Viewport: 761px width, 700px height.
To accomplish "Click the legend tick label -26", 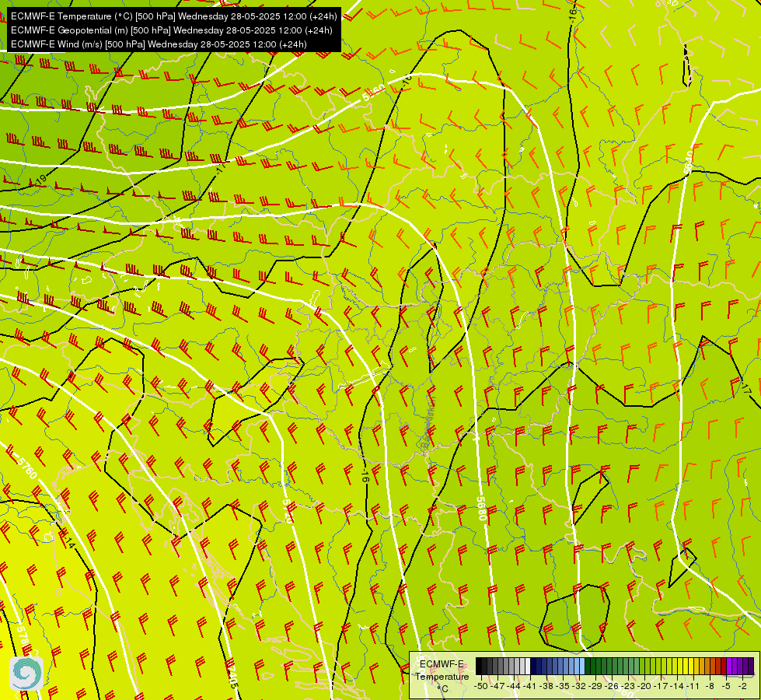I will click(612, 686).
